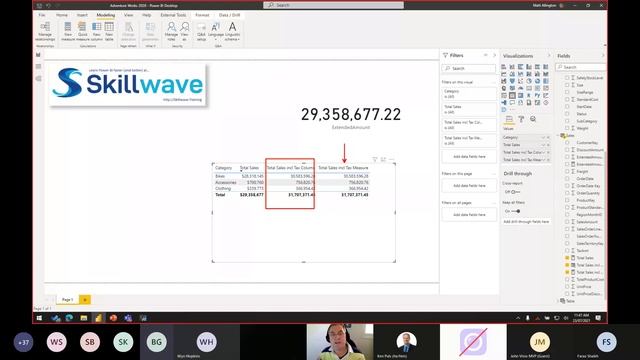Screen dimensions: 640x360
Task: Click the Fields pane search box
Action: coord(580,67)
